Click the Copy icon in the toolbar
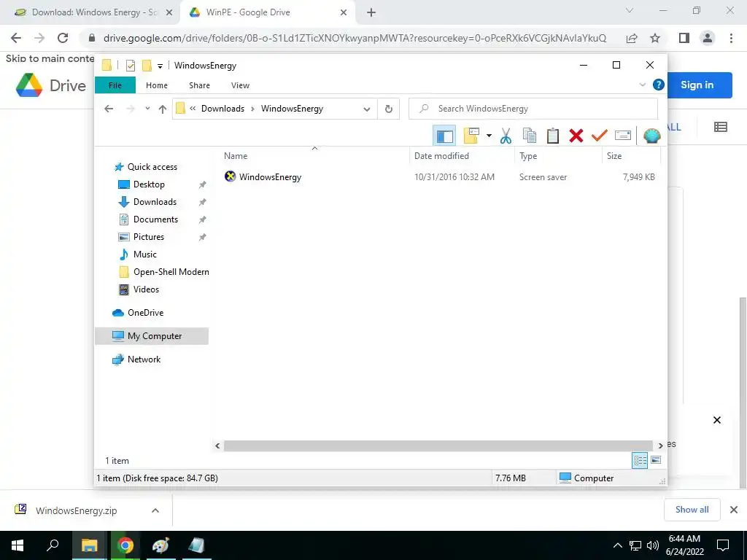The image size is (747, 560). pyautogui.click(x=530, y=136)
